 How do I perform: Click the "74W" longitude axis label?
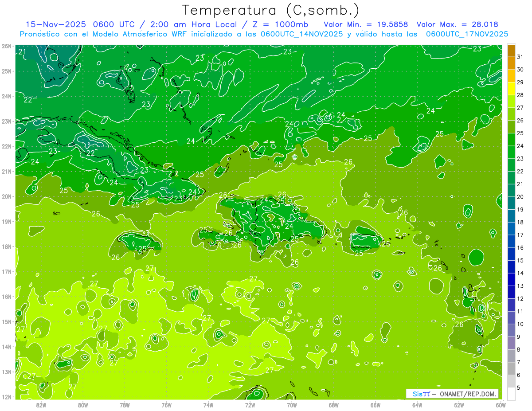point(208,405)
